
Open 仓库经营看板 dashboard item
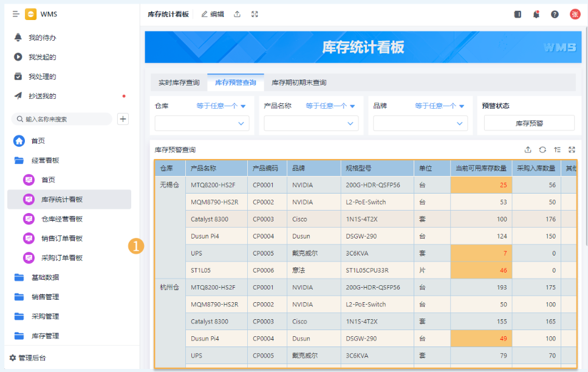pos(69,219)
